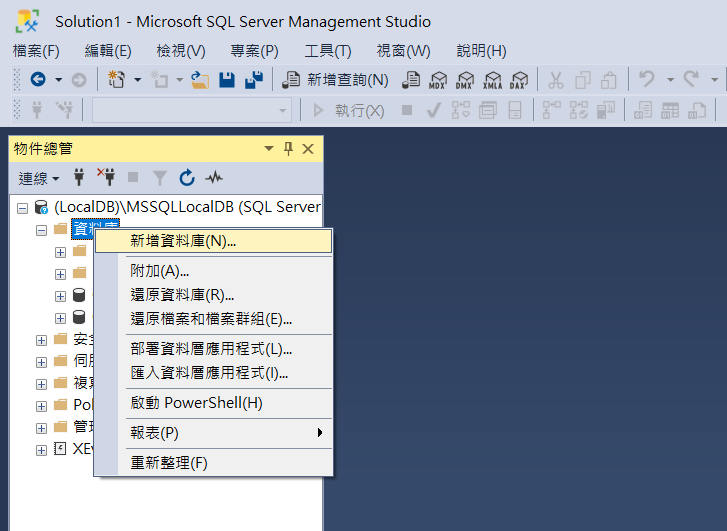
Task: Toggle the Object Explorer auto-hide pin
Action: (x=288, y=148)
